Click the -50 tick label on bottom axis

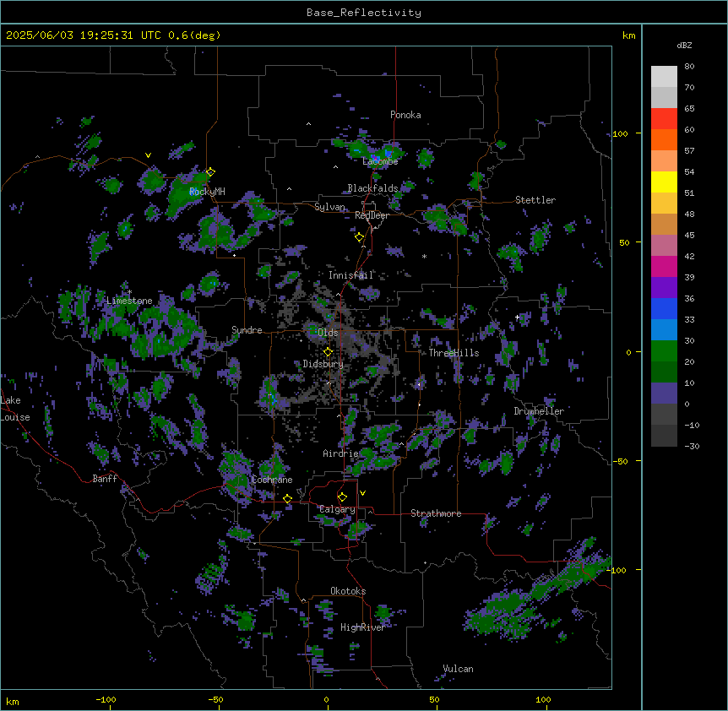pos(215,699)
